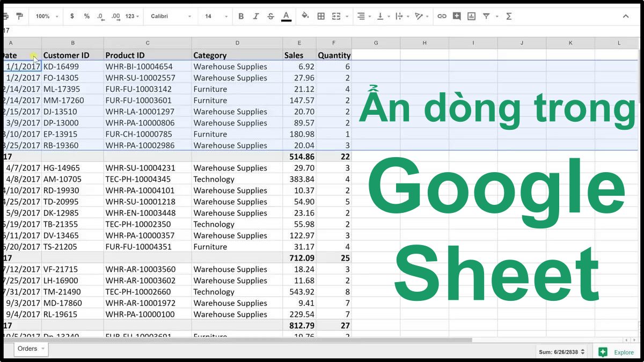The width and height of the screenshot is (644, 362).
Task: Insert a comment
Action: 456,16
